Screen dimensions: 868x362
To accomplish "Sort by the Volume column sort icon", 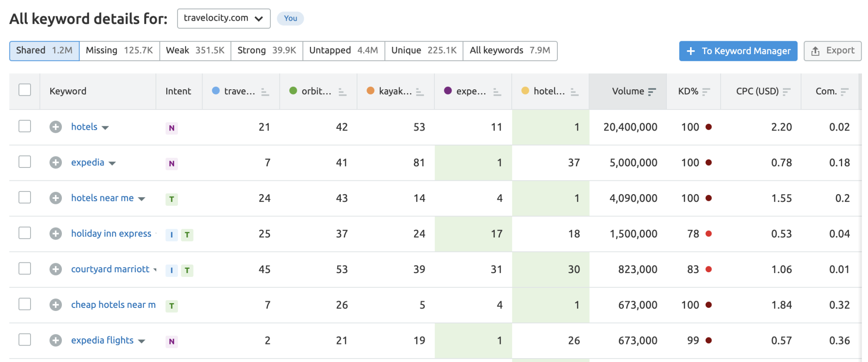I will click(652, 91).
